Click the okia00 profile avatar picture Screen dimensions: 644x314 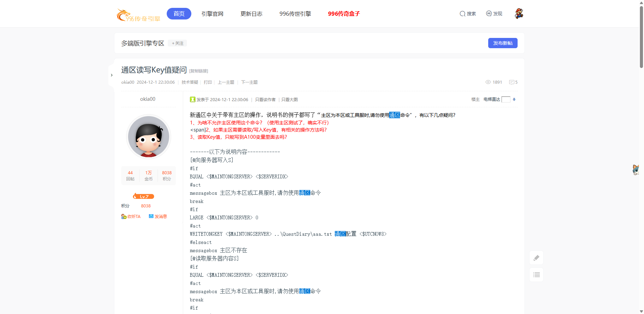[x=148, y=137]
